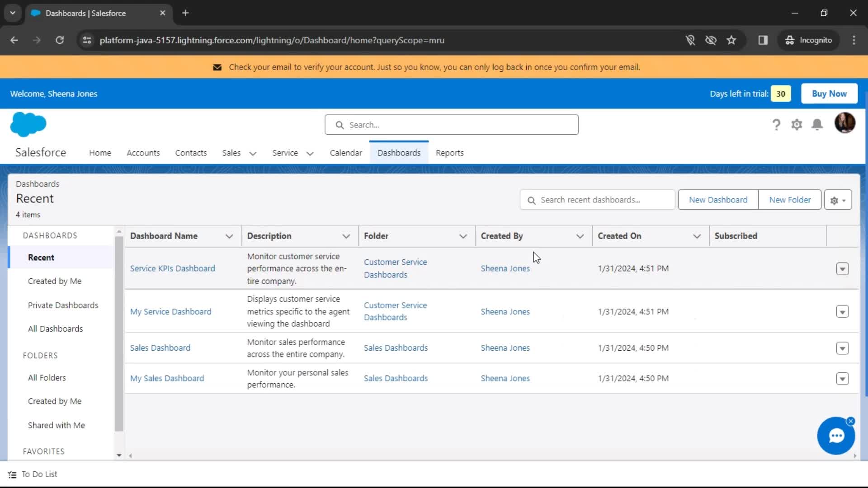Open the chat bubble widget

coord(836,436)
